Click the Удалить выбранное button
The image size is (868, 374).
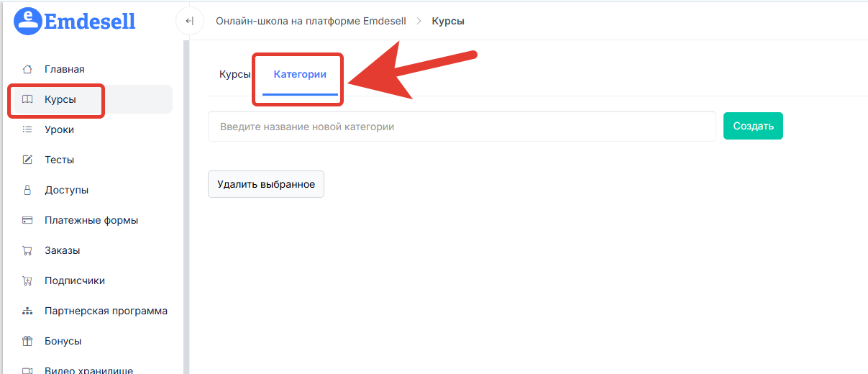266,184
